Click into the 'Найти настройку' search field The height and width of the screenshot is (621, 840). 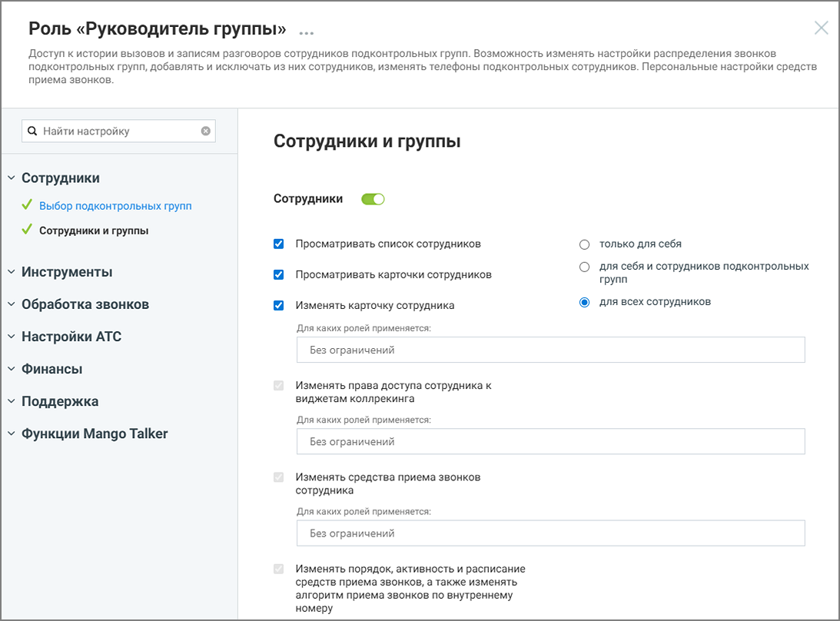tap(118, 131)
